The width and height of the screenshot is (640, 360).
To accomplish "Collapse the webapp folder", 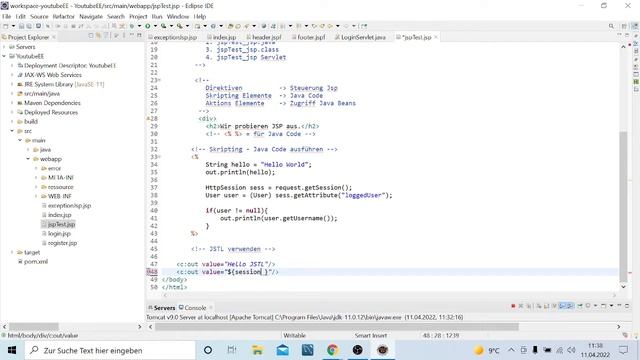I will (x=28, y=159).
